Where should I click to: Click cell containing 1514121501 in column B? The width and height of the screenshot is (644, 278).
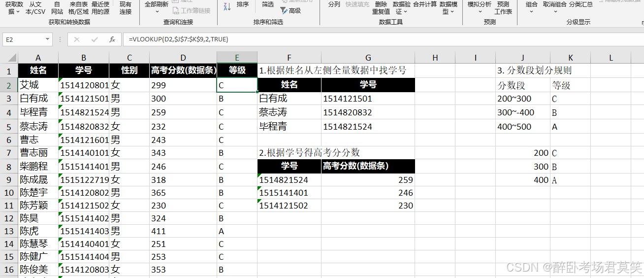coord(84,99)
